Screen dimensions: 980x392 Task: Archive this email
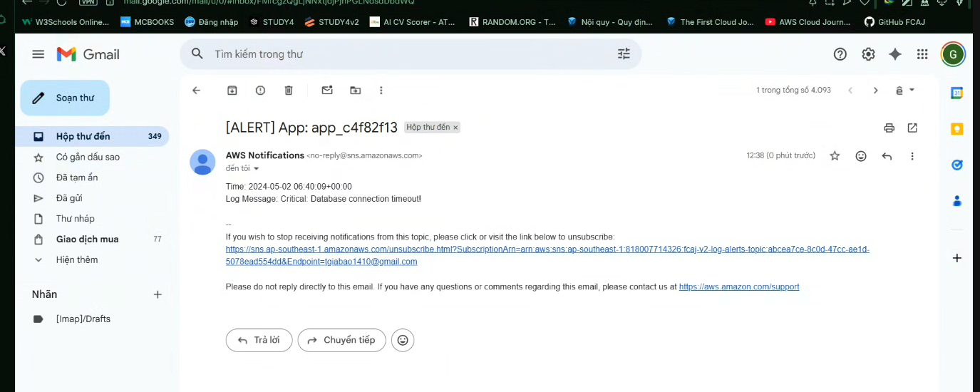(x=232, y=91)
